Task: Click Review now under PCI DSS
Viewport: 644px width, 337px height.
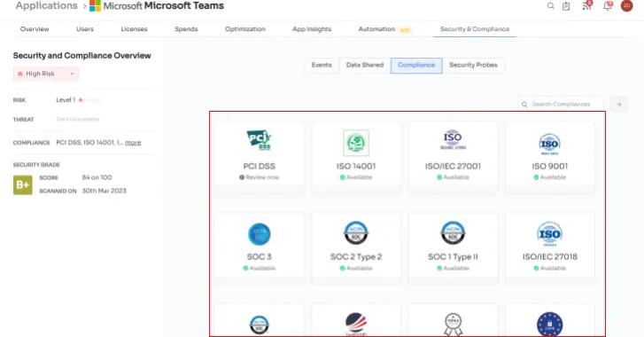Action: tap(260, 177)
